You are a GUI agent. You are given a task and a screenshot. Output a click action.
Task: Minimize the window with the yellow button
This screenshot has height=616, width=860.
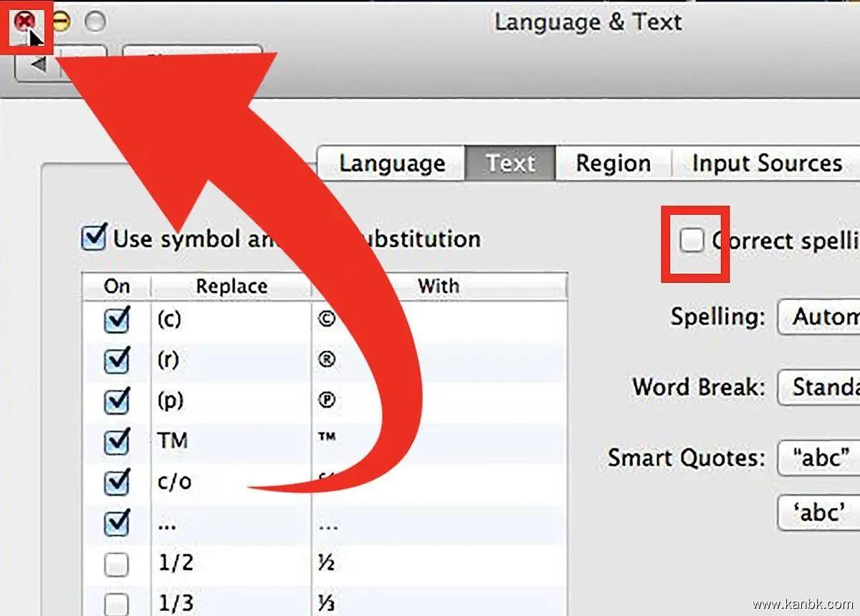pos(61,22)
